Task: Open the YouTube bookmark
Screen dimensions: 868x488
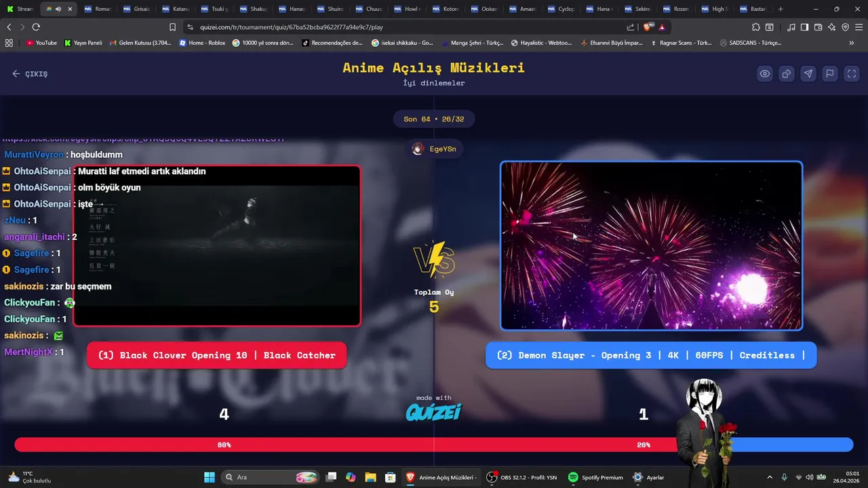Action: click(x=41, y=43)
